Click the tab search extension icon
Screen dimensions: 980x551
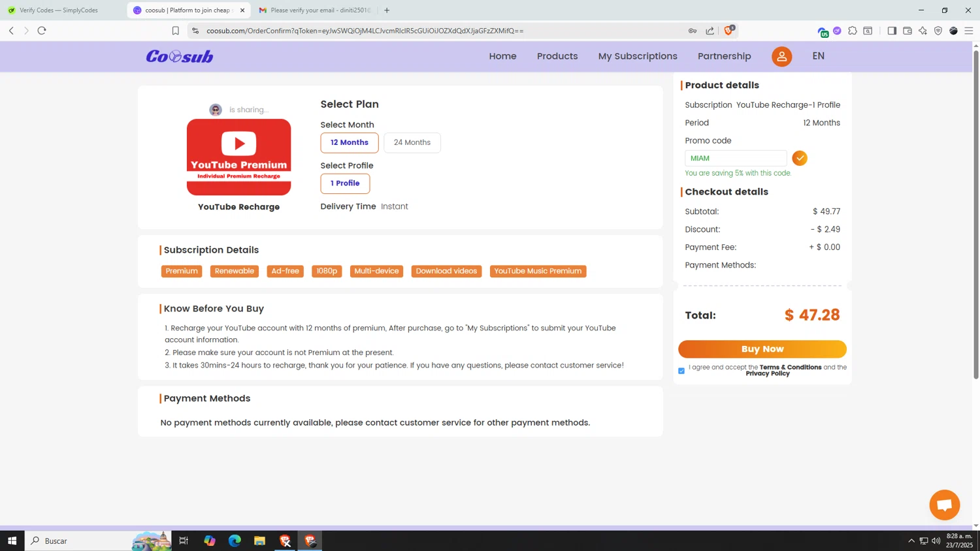pos(868,31)
